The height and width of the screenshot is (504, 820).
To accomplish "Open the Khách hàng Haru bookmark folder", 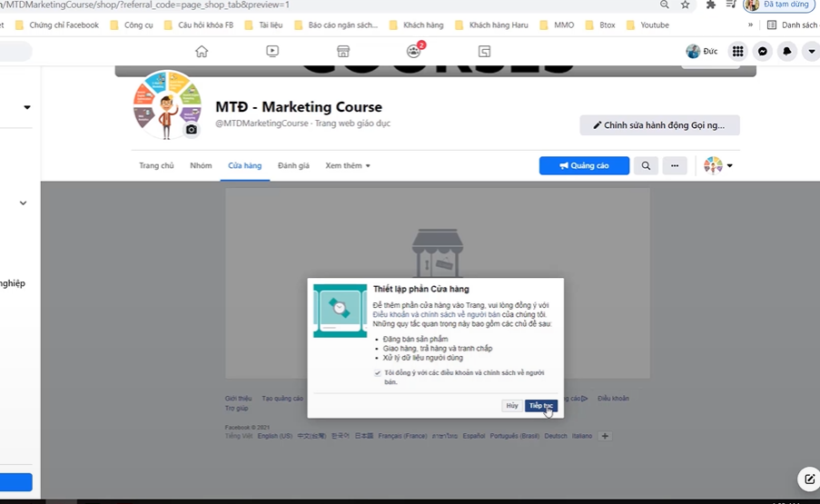I will pyautogui.click(x=491, y=25).
